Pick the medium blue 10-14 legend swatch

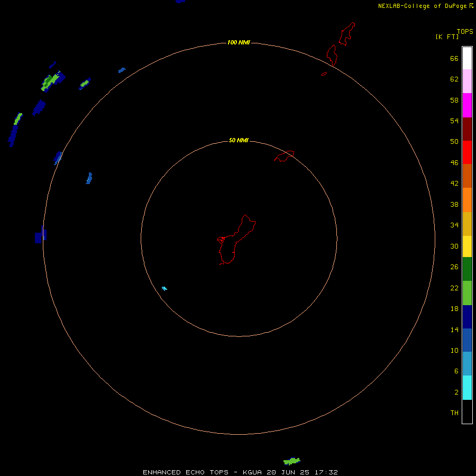pyautogui.click(x=467, y=340)
